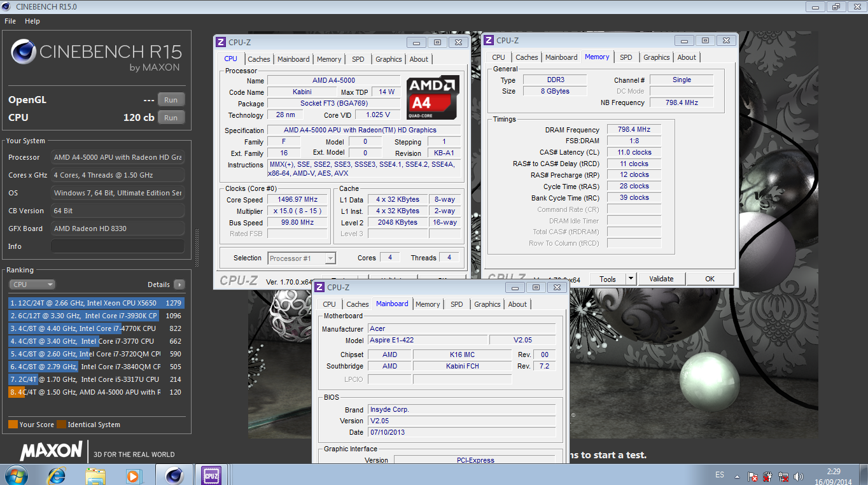Viewport: 868px width, 485px height.
Task: Click the CPU-Z icon in Memory window title
Action: point(489,40)
